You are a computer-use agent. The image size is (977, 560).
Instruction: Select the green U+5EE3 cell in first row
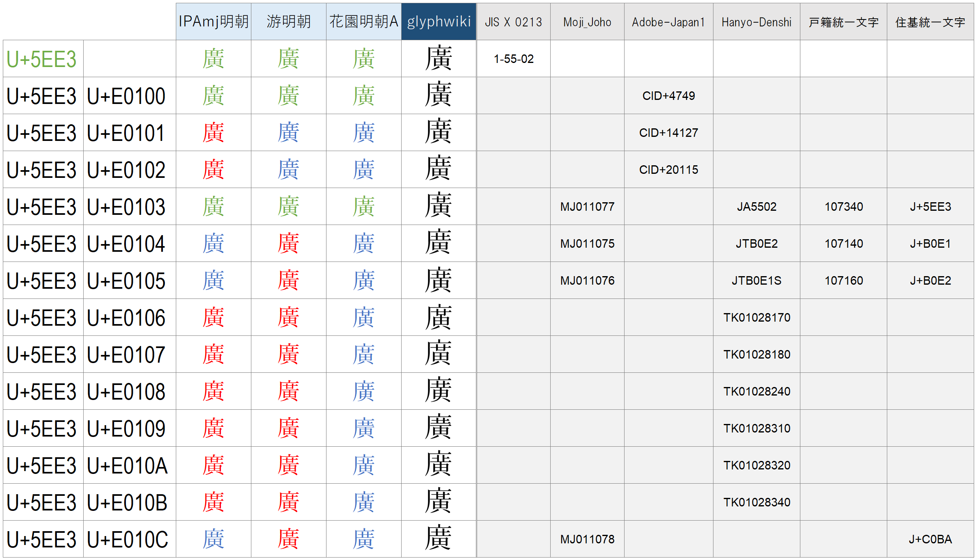[x=43, y=58]
